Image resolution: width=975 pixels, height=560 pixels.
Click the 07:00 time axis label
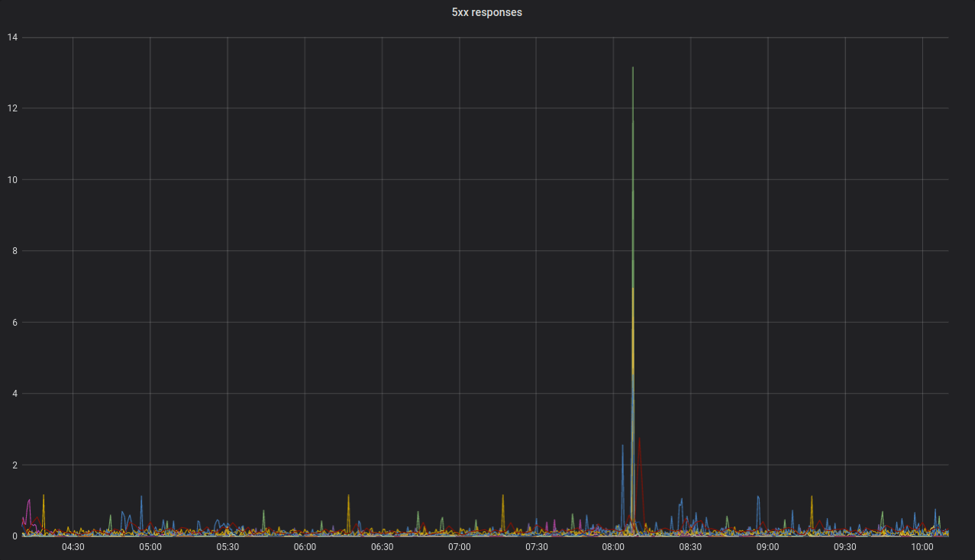[459, 546]
